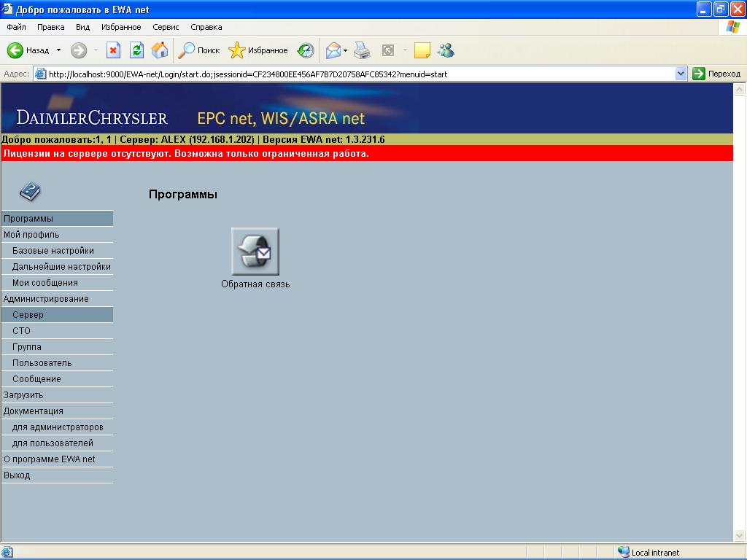Screen dimensions: 747x560
Task: Open the Вид menu
Action: pos(83,27)
